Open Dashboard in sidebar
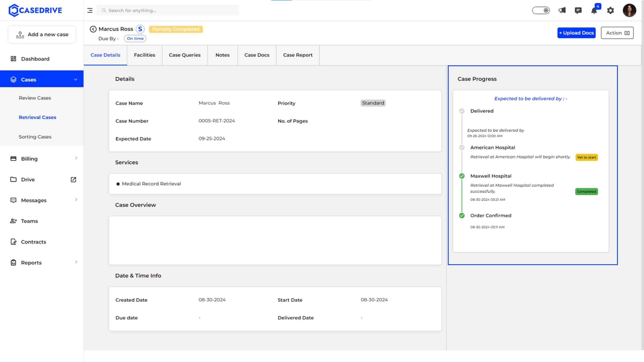This screenshot has width=644, height=362. 35,59
